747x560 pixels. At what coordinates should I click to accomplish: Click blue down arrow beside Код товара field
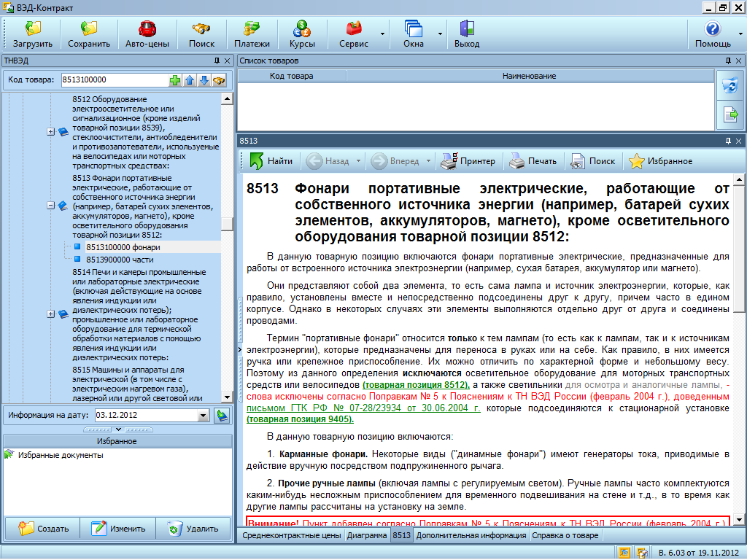pos(204,80)
